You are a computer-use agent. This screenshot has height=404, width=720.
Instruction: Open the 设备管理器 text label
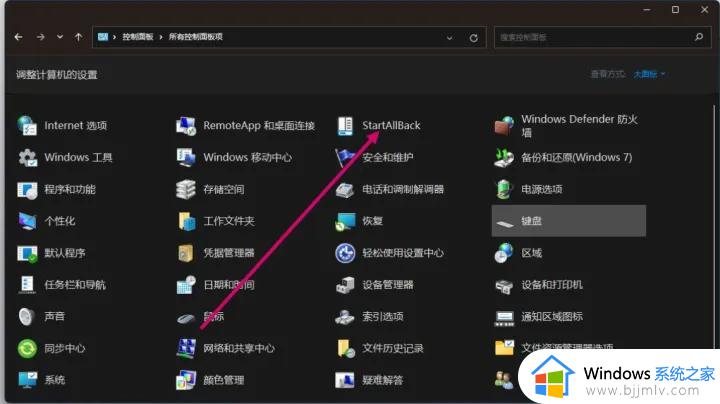tap(388, 285)
